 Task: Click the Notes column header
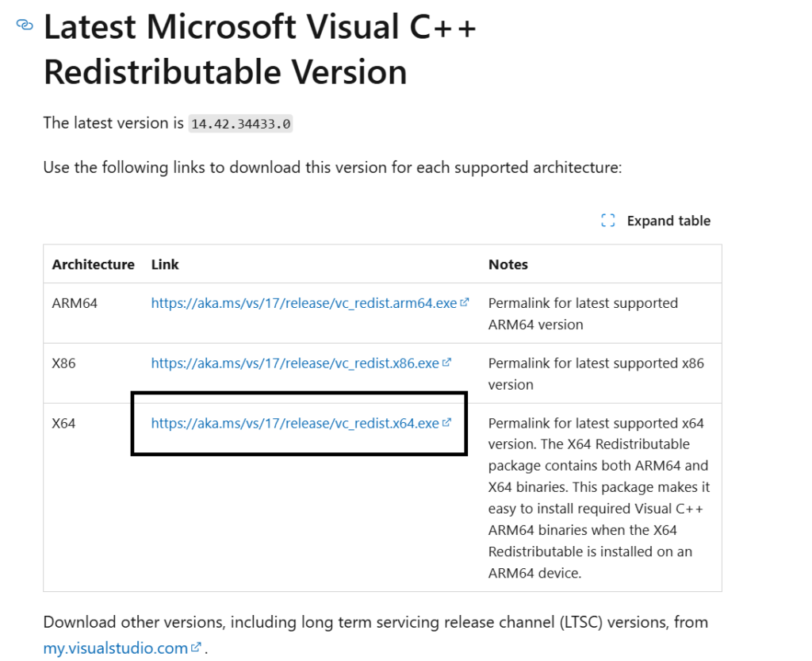508,265
